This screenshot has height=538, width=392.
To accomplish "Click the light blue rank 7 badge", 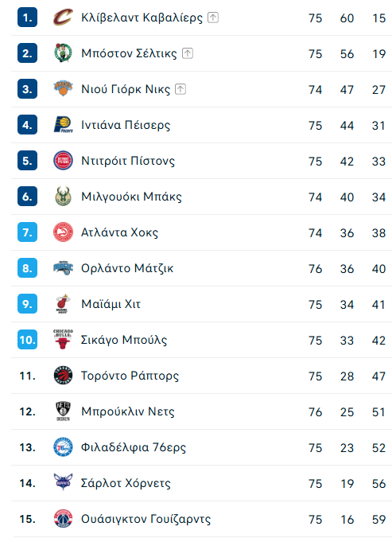I will pos(27,232).
